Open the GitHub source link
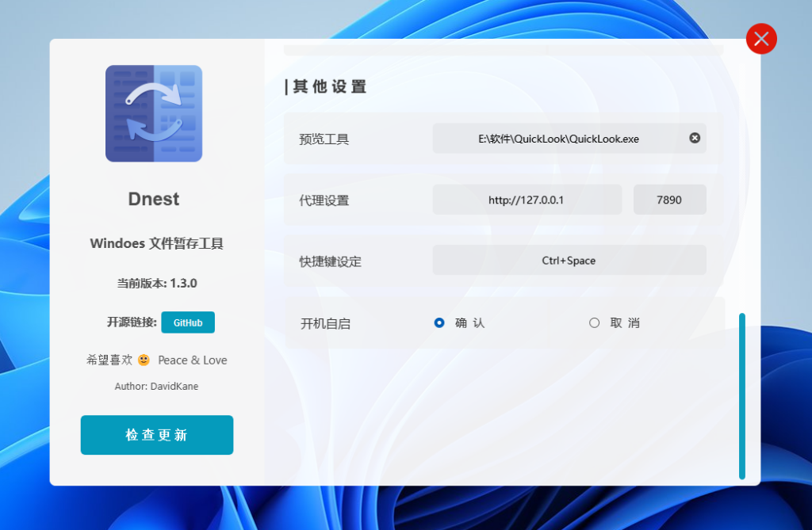The image size is (812, 530). click(x=188, y=322)
